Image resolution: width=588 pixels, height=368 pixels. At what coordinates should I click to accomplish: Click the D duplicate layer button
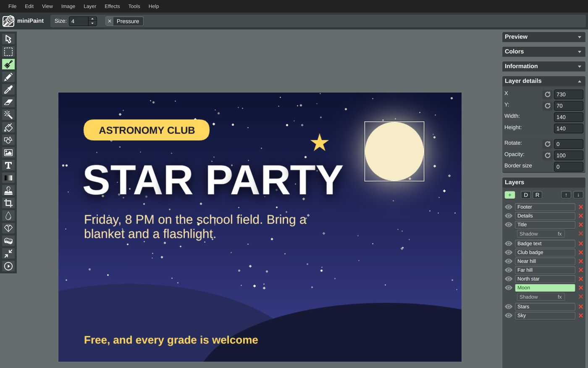click(x=525, y=195)
